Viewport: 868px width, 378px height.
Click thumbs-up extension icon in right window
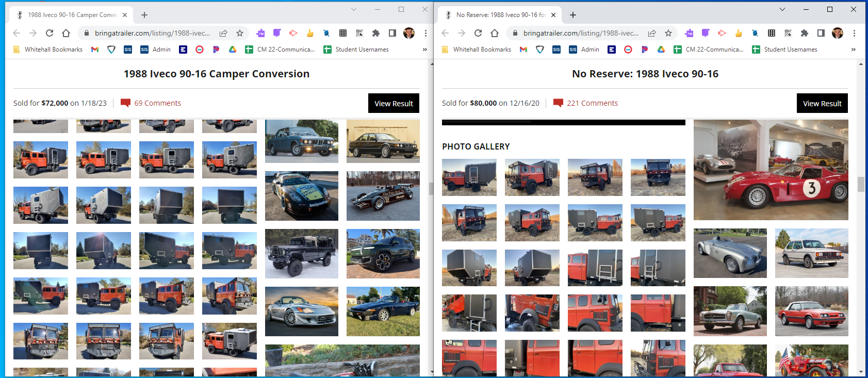(739, 33)
